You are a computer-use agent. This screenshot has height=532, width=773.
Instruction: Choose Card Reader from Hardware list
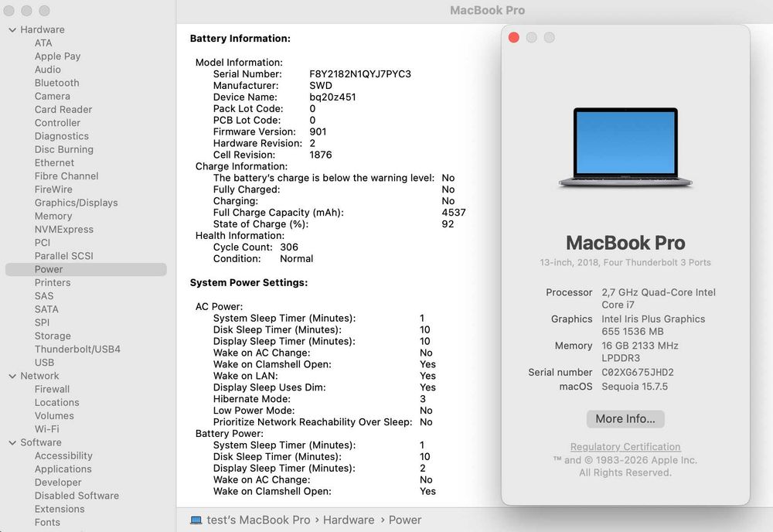click(63, 110)
